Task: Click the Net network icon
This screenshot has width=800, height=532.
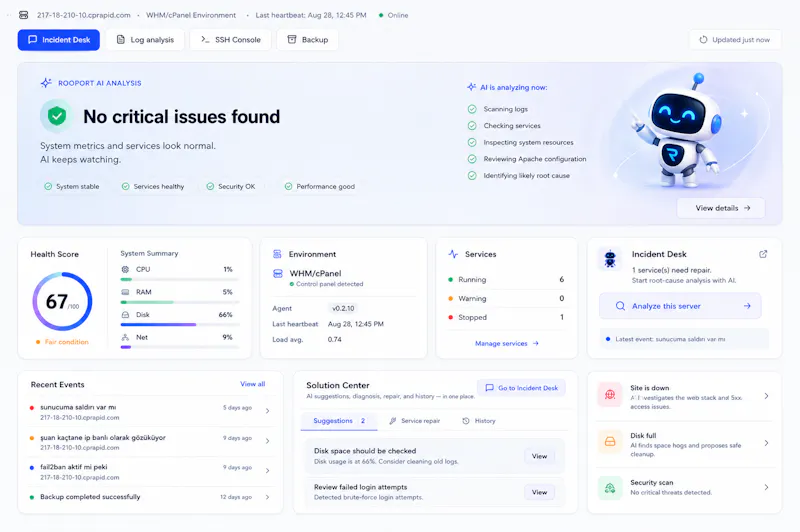Action: pyautogui.click(x=125, y=337)
